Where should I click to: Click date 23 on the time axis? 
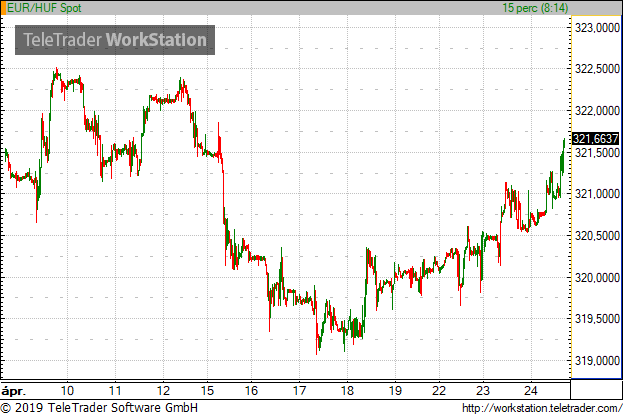pyautogui.click(x=483, y=391)
